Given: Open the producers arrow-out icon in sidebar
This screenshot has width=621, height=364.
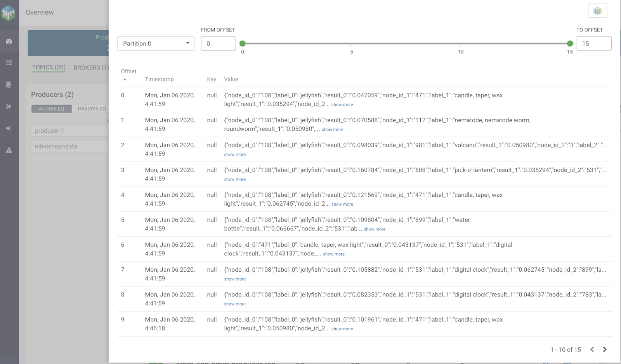Looking at the screenshot, I should click(x=9, y=106).
